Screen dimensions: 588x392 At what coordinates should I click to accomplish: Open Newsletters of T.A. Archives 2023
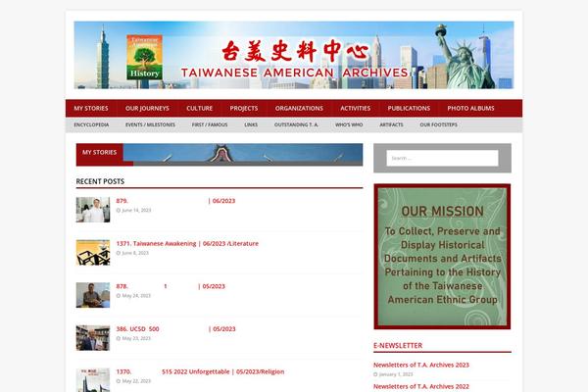(x=421, y=365)
